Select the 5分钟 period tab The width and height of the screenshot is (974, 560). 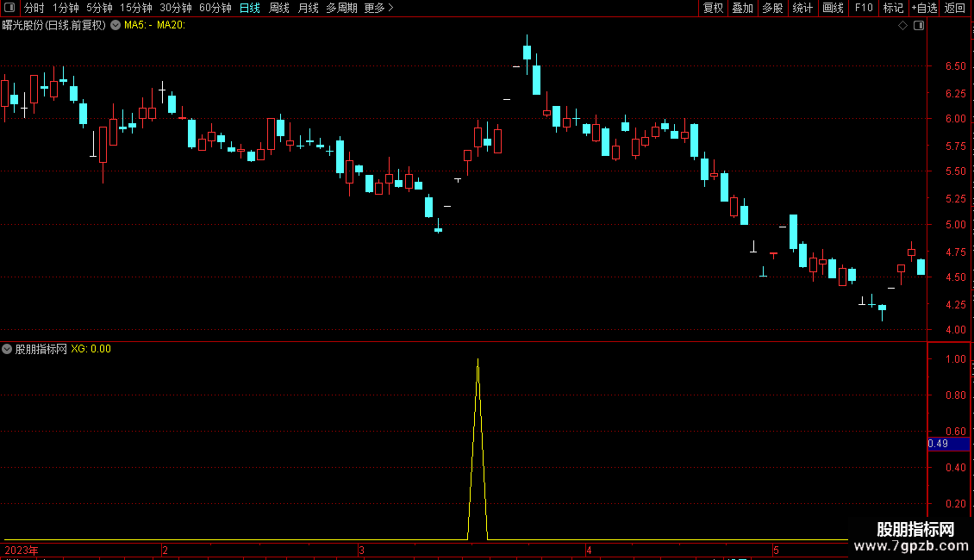(99, 8)
